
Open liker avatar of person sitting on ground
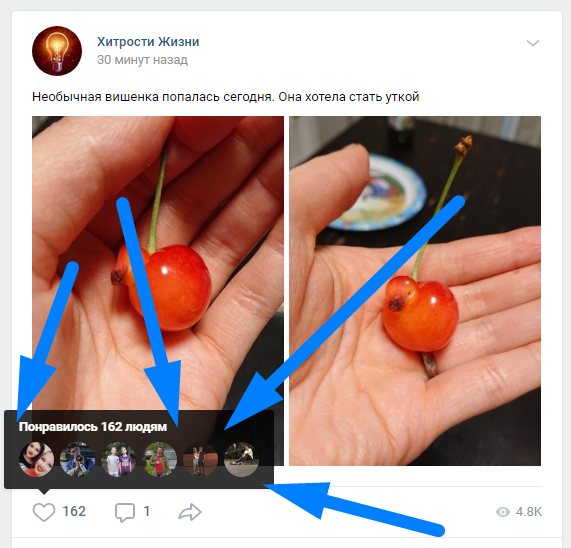click(241, 459)
